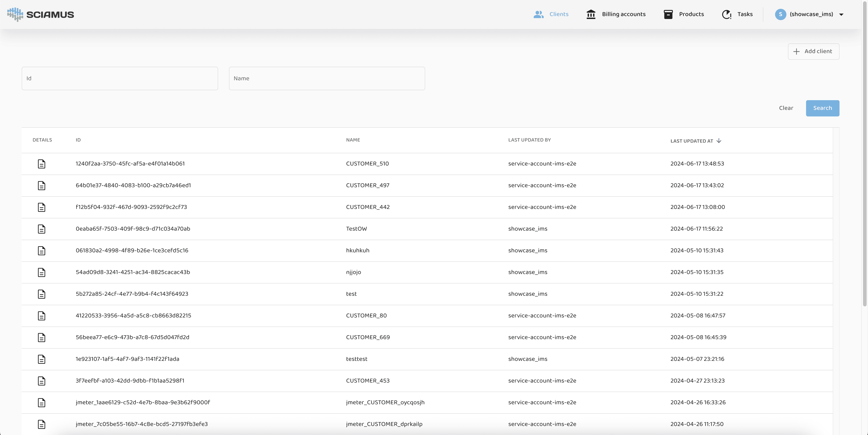This screenshot has width=868, height=435.
Task: Click the Sciamus logo
Action: [40, 14]
